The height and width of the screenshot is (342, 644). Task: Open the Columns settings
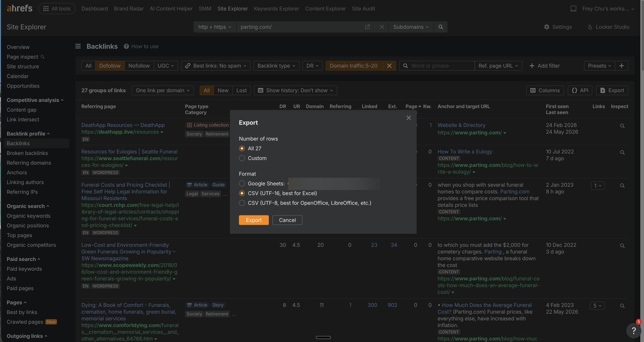pos(545,91)
